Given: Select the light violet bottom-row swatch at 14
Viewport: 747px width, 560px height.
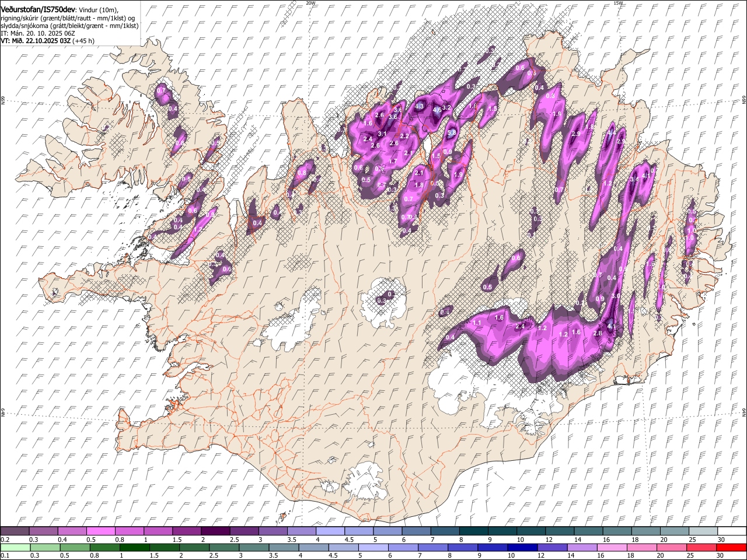Looking at the screenshot, I should [582, 547].
